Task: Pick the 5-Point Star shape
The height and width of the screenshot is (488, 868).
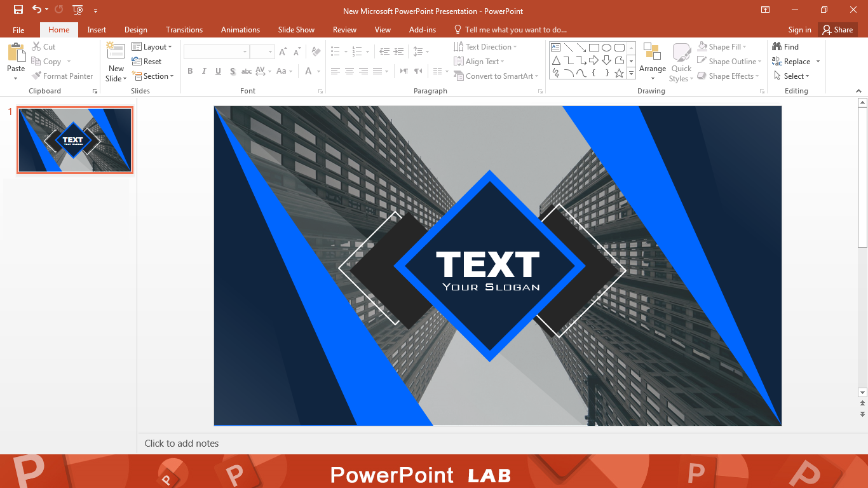Action: click(x=620, y=73)
